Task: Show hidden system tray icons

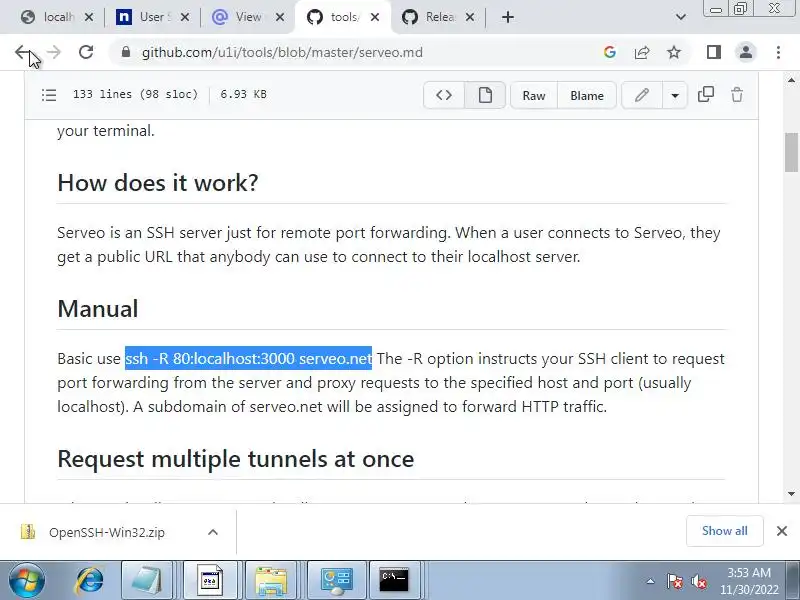Action: click(x=651, y=581)
